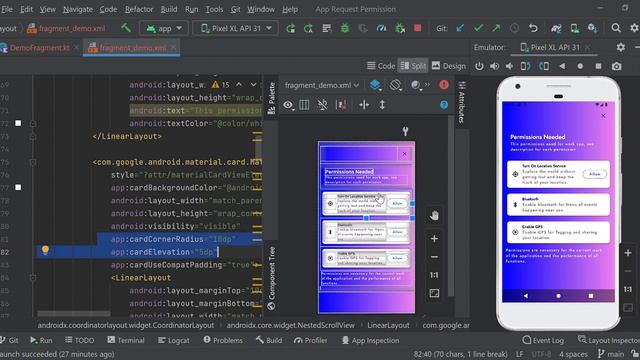Click the emulator Back triangle button
The image size is (640, 360).
coord(562,66)
